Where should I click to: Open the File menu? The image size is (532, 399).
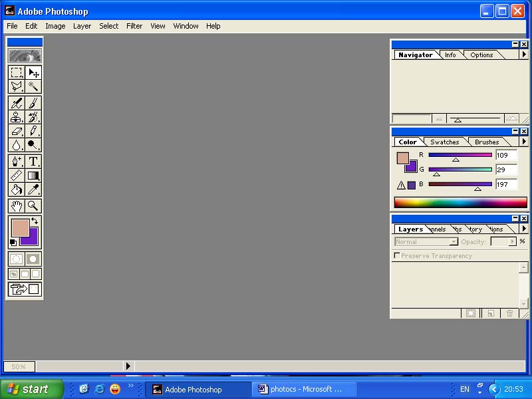click(12, 26)
